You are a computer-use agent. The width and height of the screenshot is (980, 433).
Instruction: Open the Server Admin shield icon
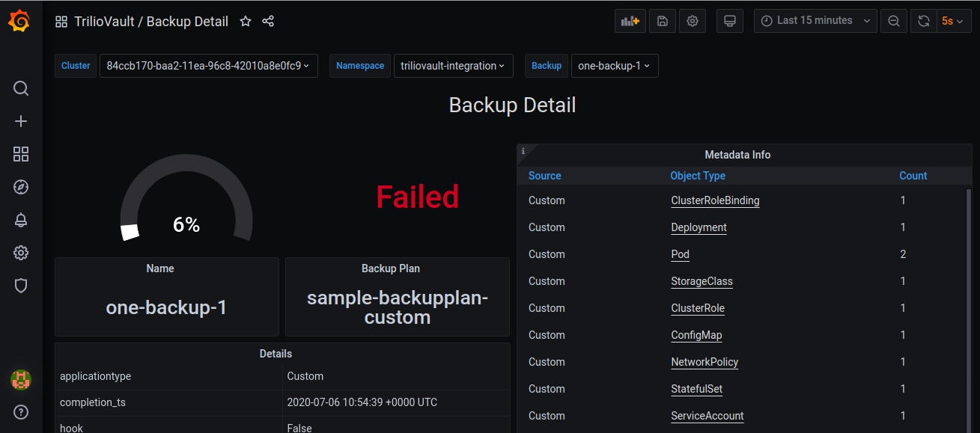click(x=21, y=286)
